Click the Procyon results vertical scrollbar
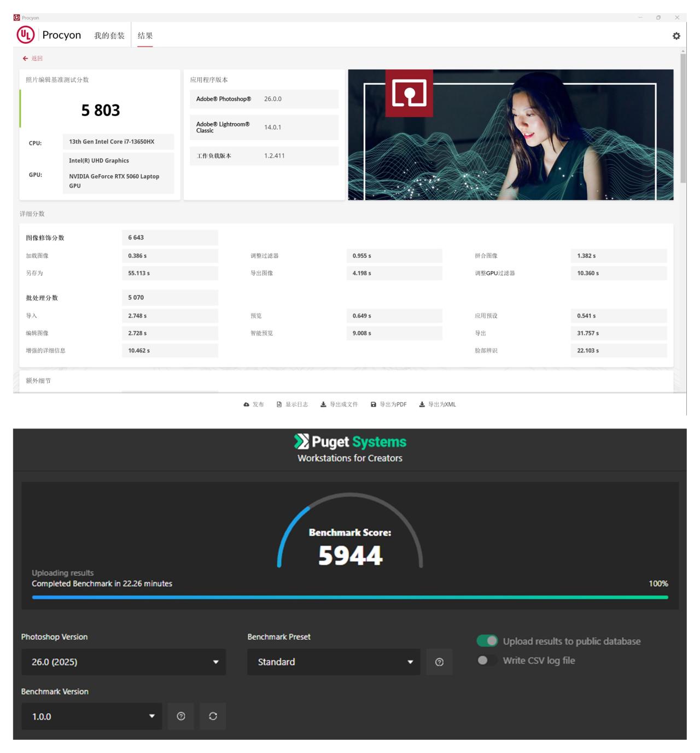The height and width of the screenshot is (753, 700). 683,118
